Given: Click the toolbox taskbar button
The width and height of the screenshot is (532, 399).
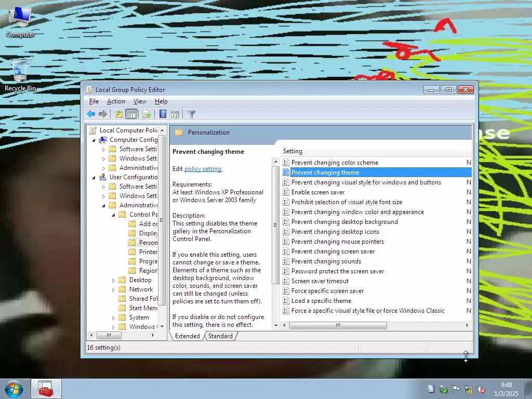Looking at the screenshot, I should tap(46, 389).
